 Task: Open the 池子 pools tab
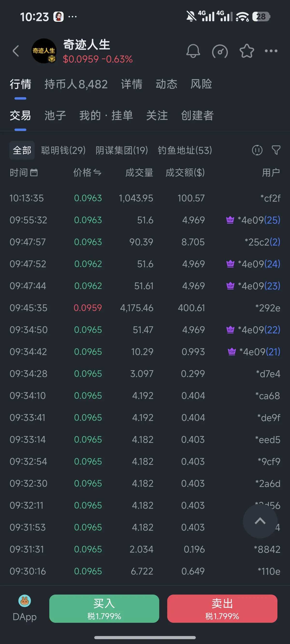(55, 116)
